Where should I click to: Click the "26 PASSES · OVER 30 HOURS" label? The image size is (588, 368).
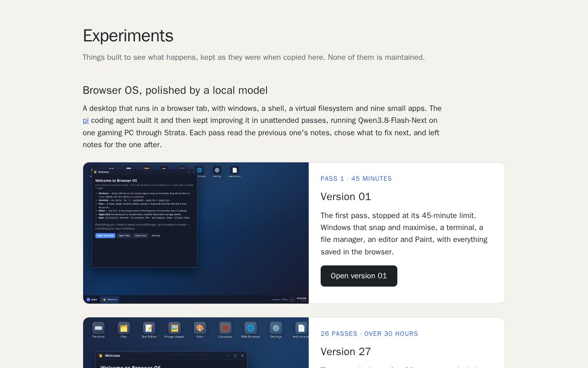[369, 333]
